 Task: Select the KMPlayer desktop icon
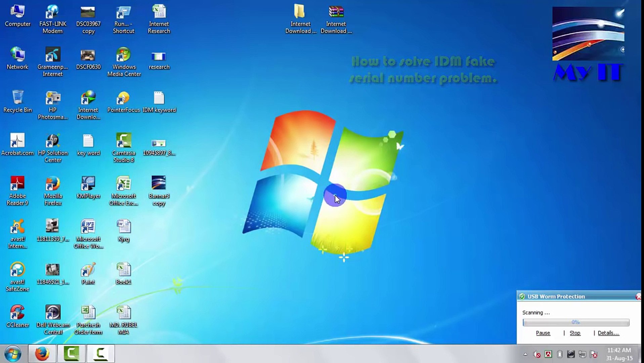[88, 188]
